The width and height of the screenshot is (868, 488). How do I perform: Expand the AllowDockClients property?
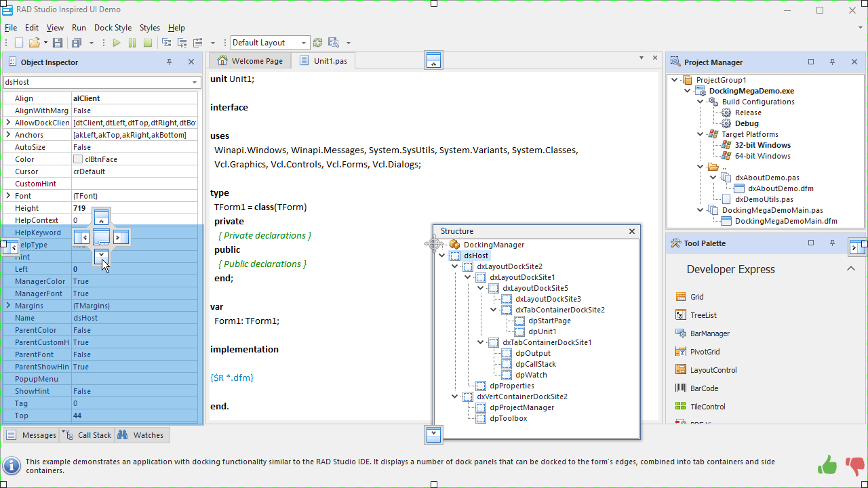[x=8, y=123]
